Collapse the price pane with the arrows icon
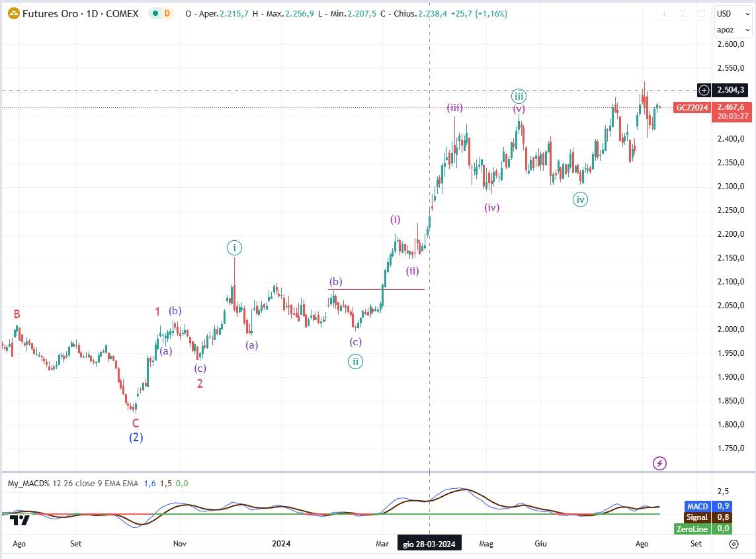 [683, 13]
